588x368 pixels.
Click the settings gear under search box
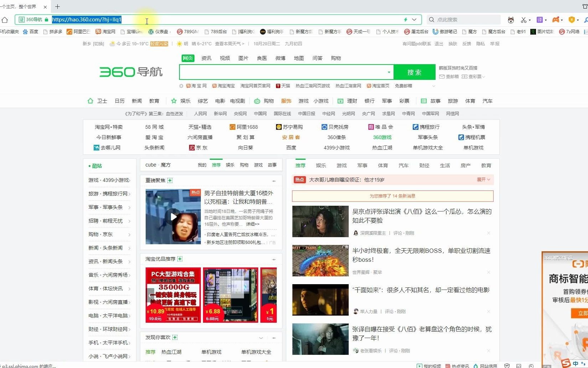tap(181, 86)
